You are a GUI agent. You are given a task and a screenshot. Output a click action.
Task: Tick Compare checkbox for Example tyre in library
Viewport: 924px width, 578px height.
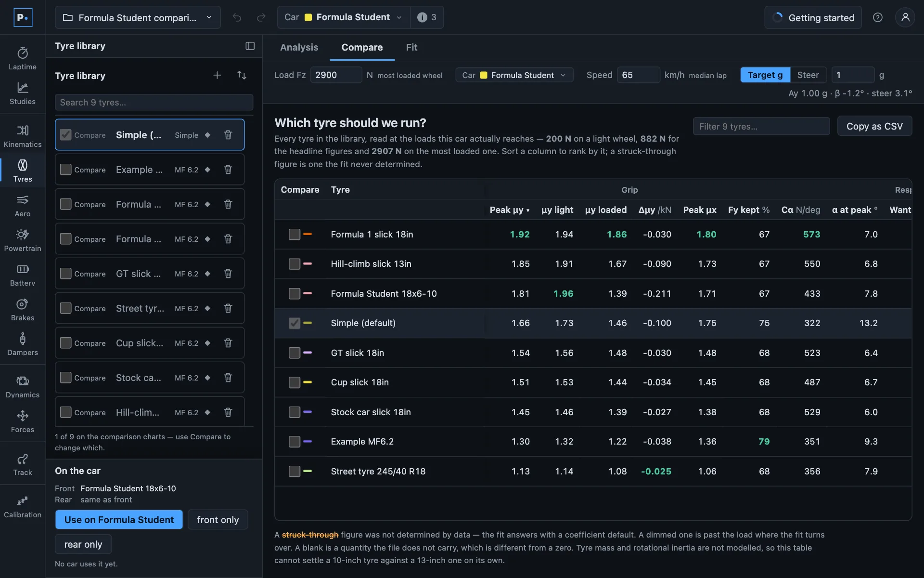(66, 170)
